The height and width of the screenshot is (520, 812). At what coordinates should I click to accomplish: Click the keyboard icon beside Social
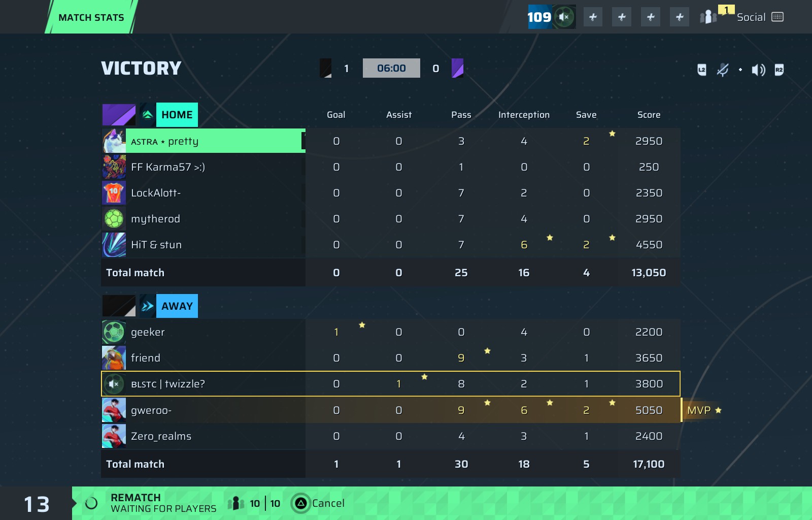click(777, 17)
